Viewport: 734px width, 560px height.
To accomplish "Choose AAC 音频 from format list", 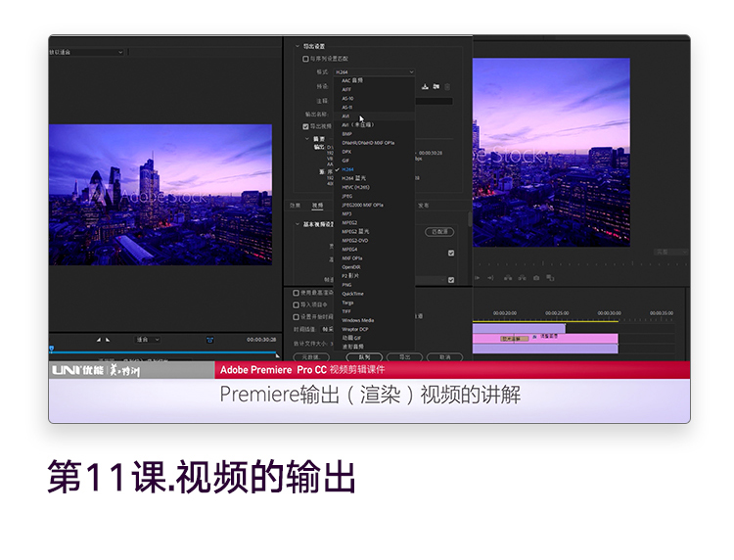I will coord(375,80).
